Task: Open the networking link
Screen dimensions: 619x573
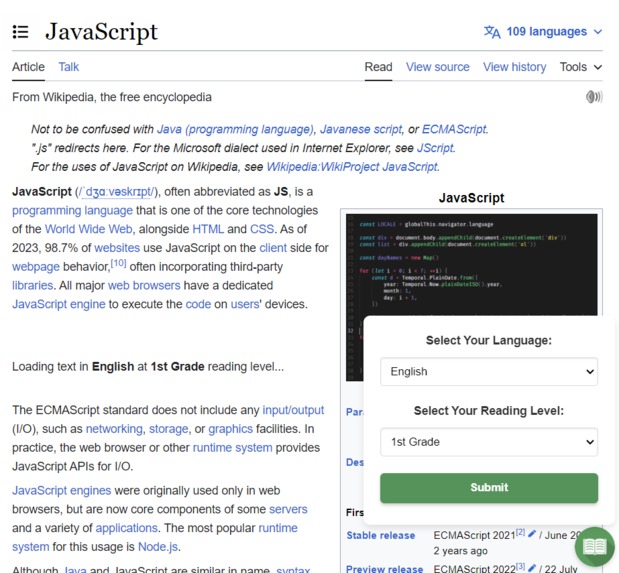Action: (x=114, y=429)
